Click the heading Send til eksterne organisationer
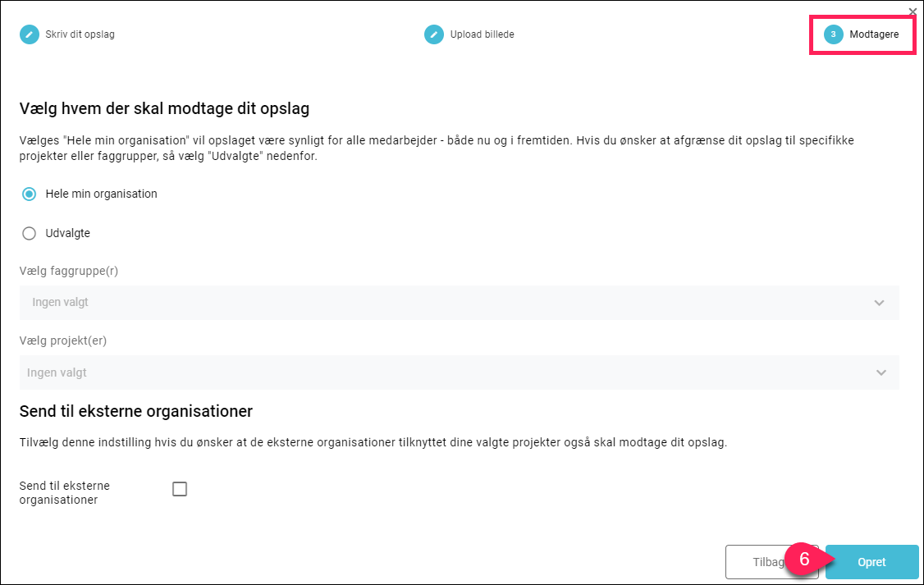Image resolution: width=924 pixels, height=585 pixels. tap(136, 411)
